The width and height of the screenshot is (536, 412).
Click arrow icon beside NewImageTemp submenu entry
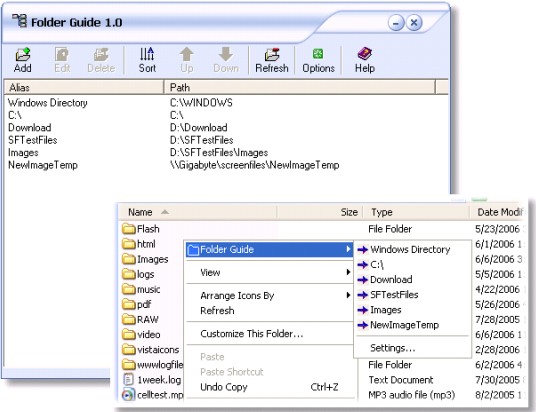(x=362, y=325)
